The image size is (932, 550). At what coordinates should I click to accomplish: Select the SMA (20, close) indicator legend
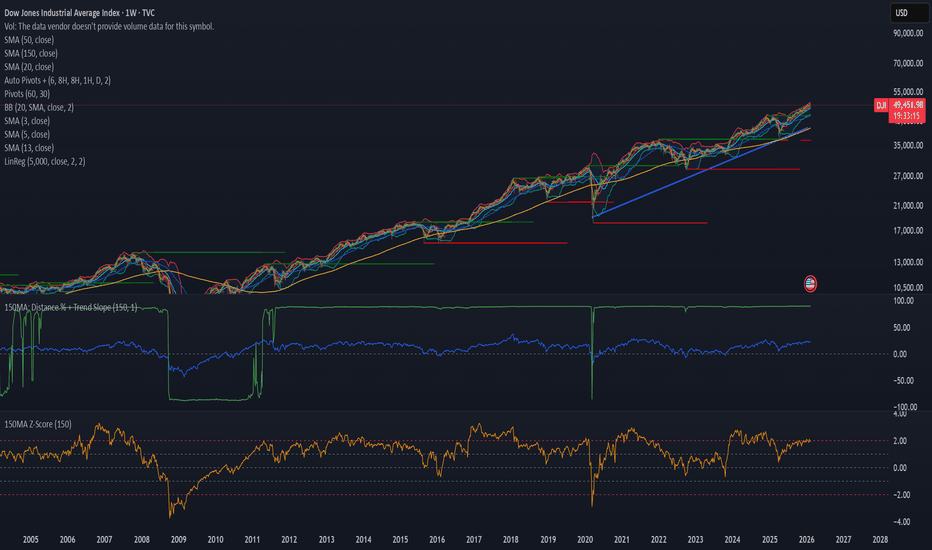(29, 67)
